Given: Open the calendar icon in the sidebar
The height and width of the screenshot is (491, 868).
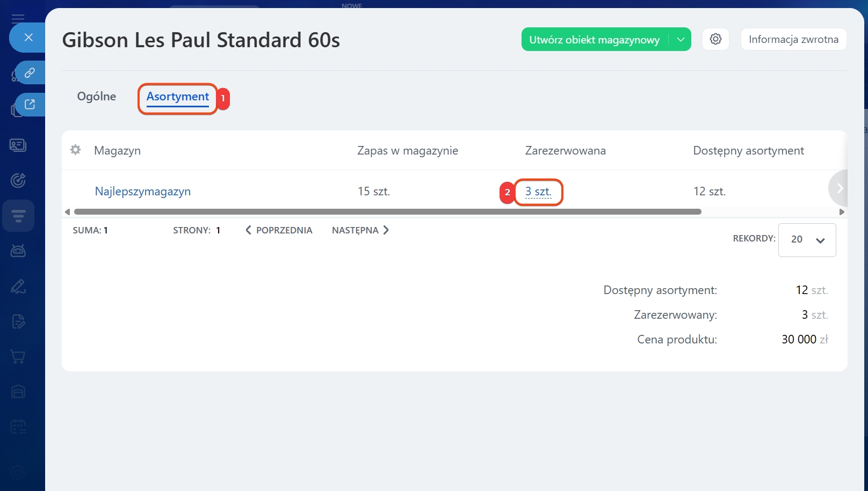Looking at the screenshot, I should click(18, 427).
